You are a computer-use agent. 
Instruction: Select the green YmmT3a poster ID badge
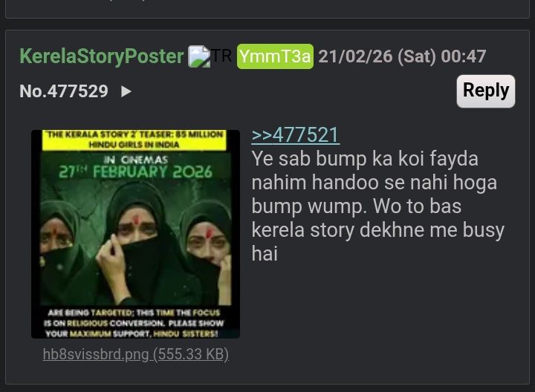coord(275,56)
